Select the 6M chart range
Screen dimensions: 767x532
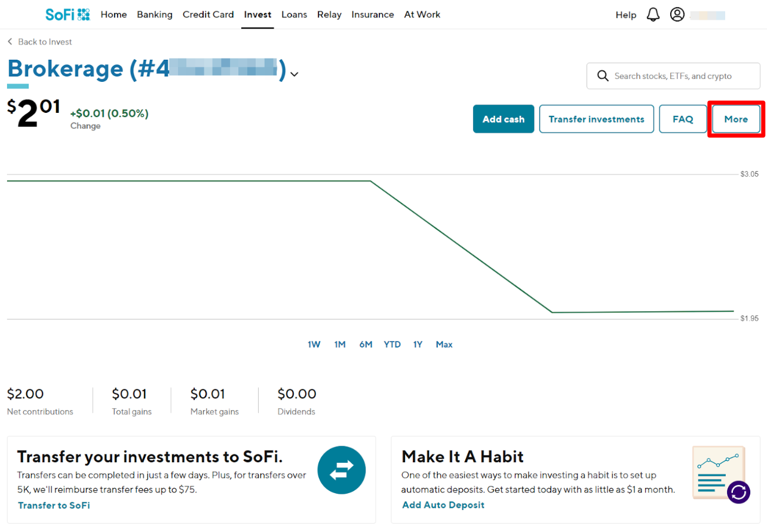(x=366, y=345)
